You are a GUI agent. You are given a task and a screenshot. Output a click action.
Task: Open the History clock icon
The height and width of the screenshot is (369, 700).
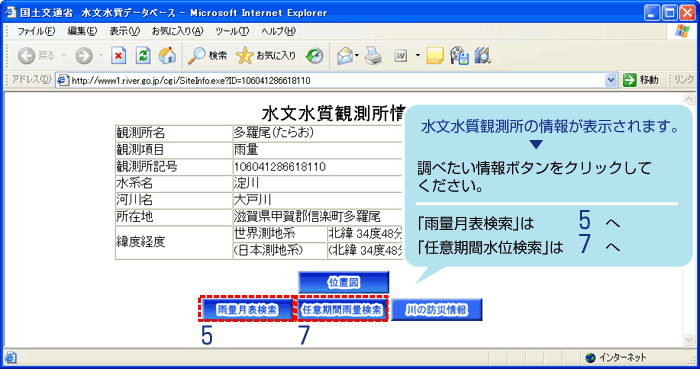314,56
